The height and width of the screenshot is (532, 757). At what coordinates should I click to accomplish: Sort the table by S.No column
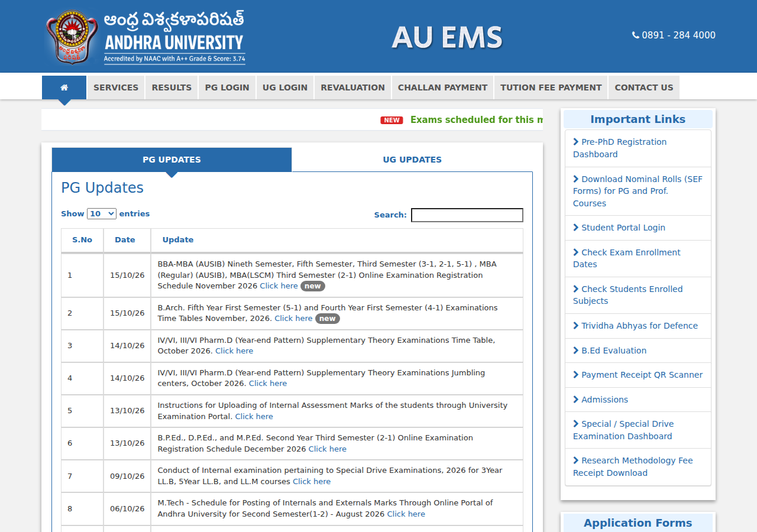[82, 240]
